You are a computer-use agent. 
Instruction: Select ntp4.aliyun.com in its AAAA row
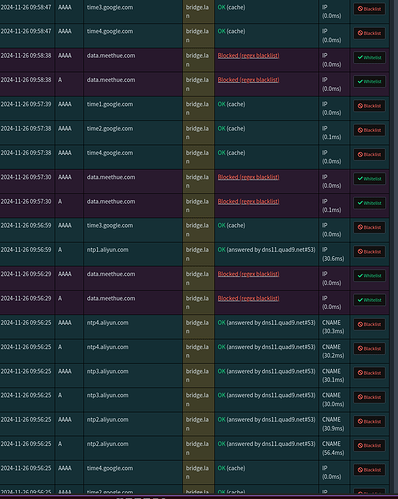click(x=107, y=323)
